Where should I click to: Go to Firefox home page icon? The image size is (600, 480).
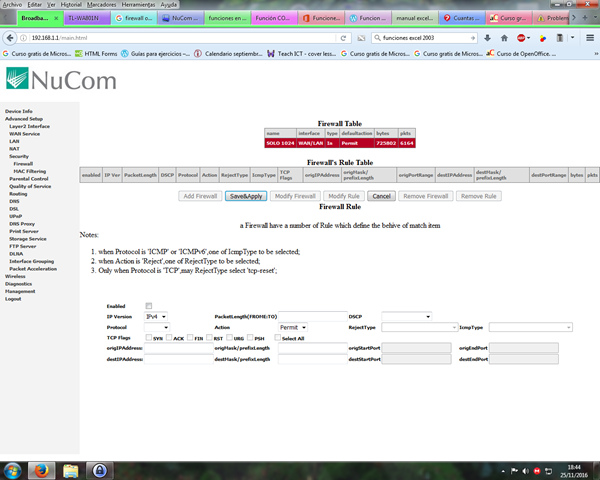click(504, 38)
